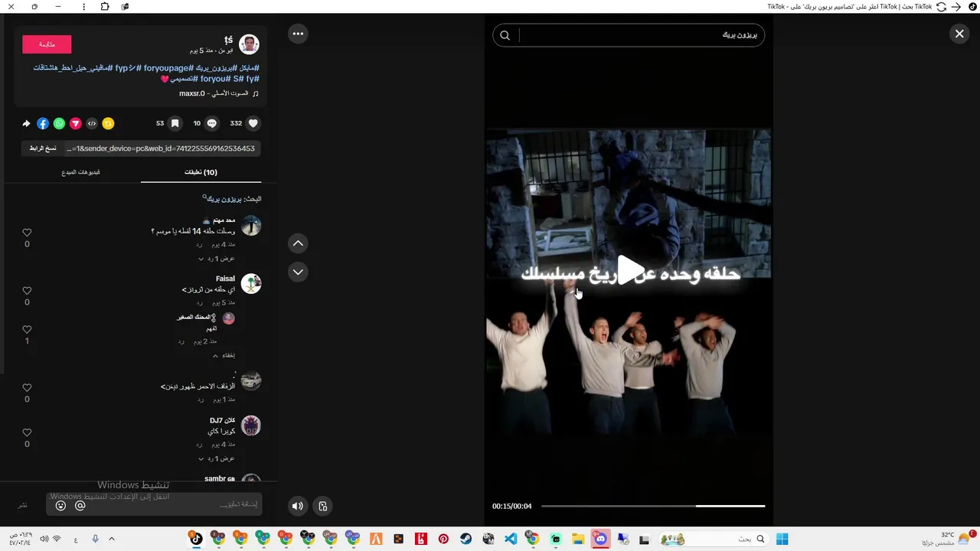Click the yellow repost icon

pyautogui.click(x=108, y=123)
